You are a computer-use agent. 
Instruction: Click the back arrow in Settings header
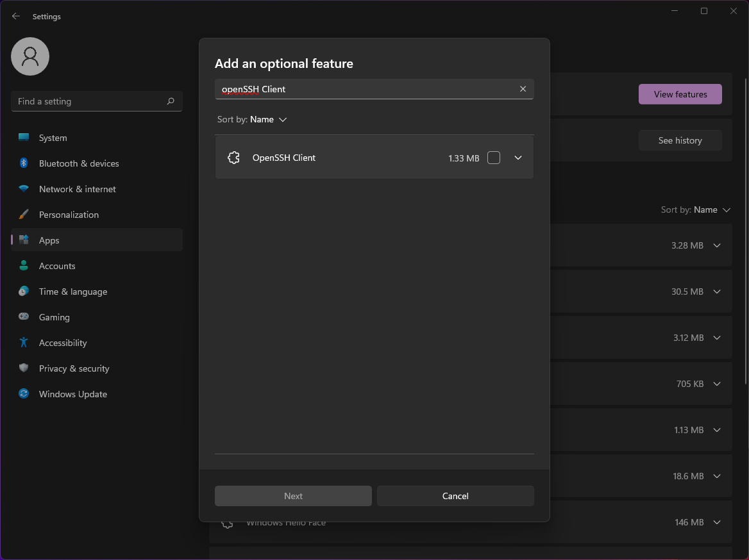tap(16, 16)
